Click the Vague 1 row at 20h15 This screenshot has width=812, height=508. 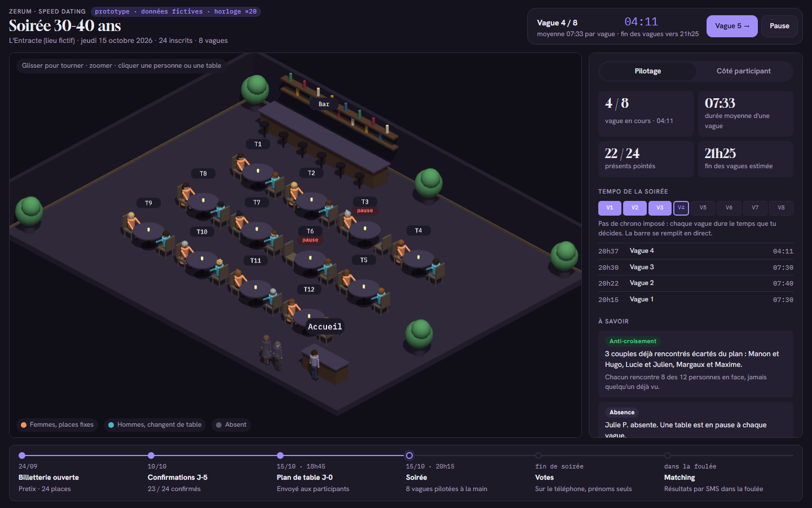[696, 300]
